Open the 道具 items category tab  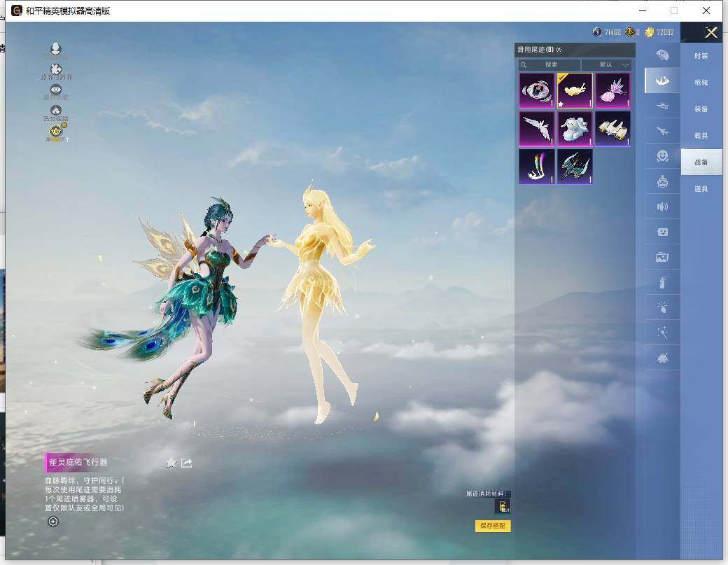point(701,188)
